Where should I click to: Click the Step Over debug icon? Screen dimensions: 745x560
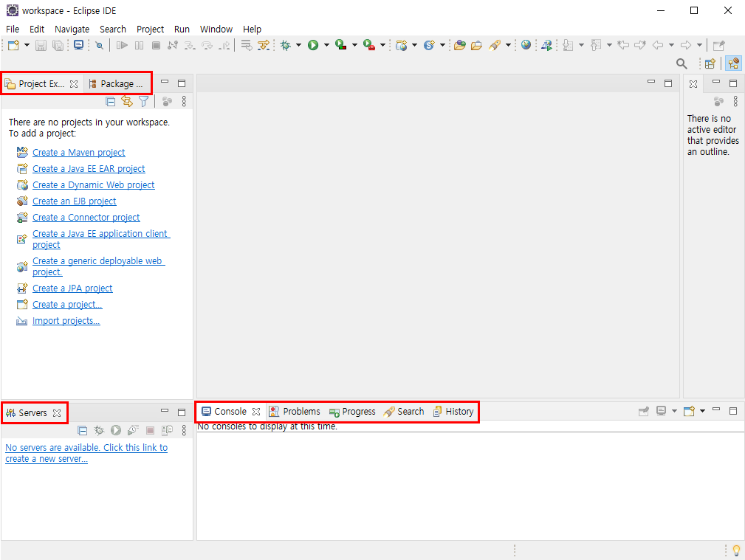[207, 45]
